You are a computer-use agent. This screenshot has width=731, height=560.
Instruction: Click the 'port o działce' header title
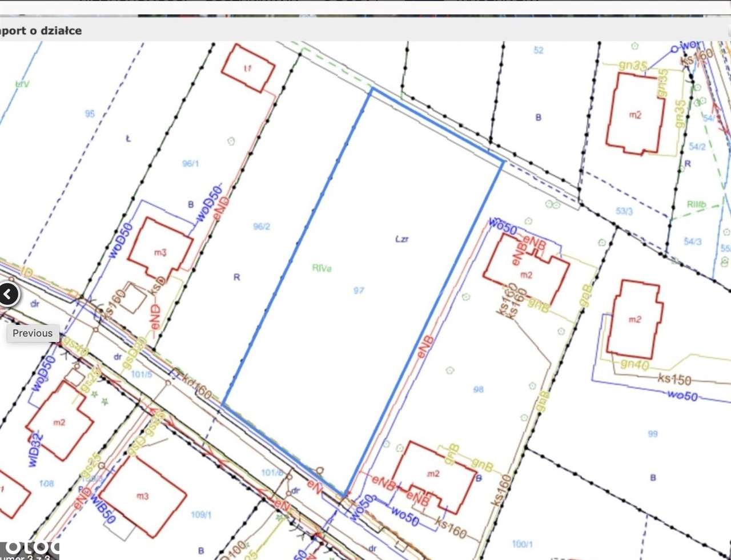(41, 31)
